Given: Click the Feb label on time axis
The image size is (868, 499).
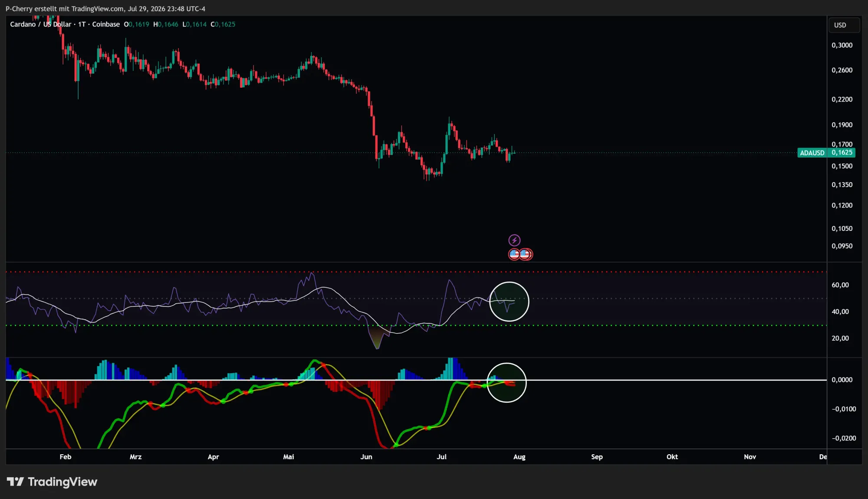Looking at the screenshot, I should (66, 457).
